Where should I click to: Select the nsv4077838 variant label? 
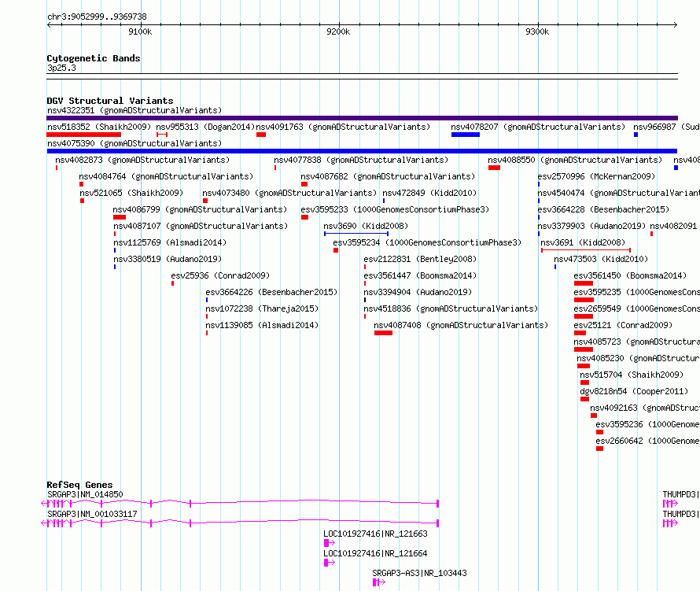click(361, 160)
